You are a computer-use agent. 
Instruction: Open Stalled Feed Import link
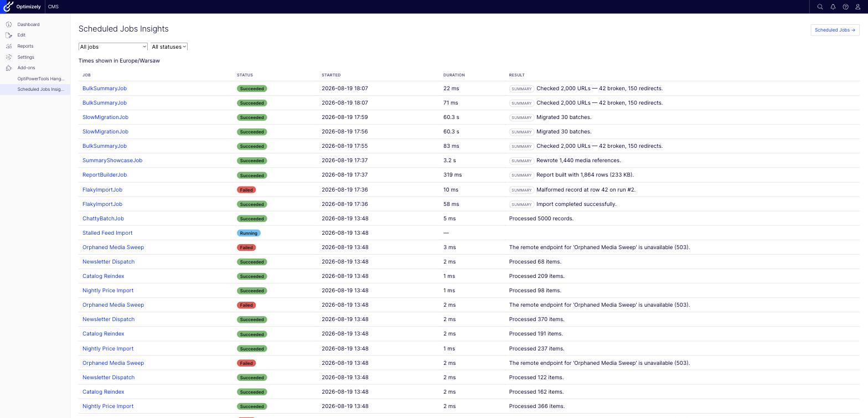point(107,233)
